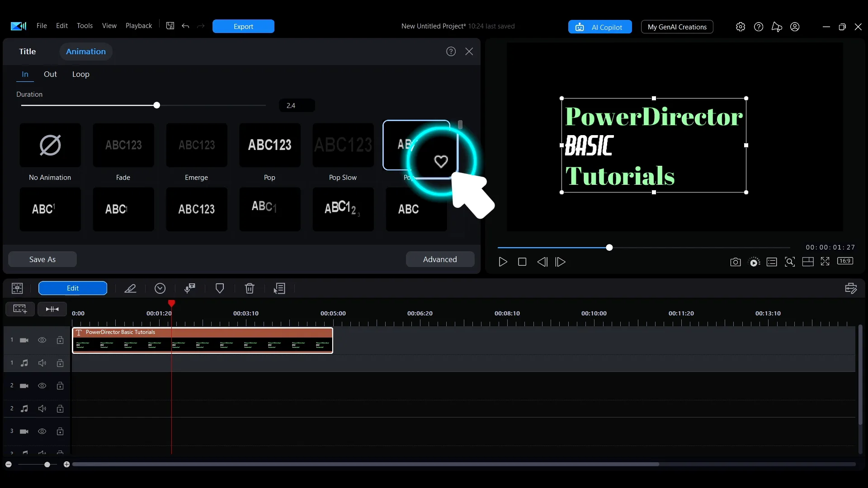Open the subtitle display icon in preview
The image size is (868, 488).
coord(772,262)
